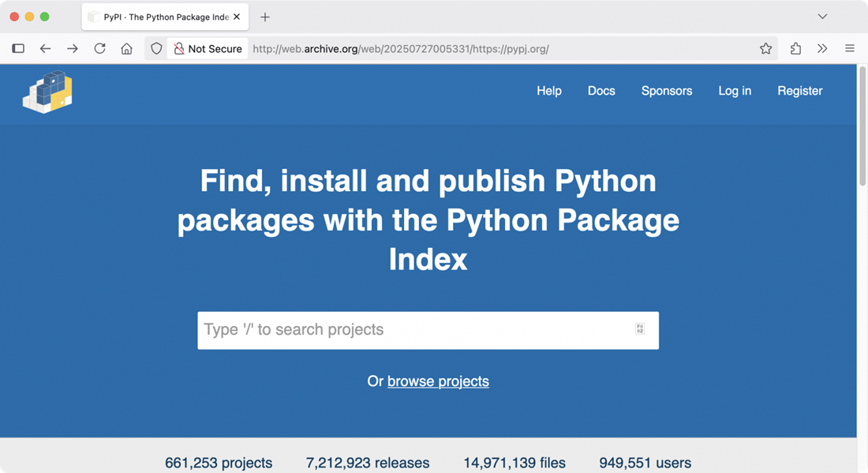
Task: Open the extensions puzzle icon
Action: pos(795,49)
